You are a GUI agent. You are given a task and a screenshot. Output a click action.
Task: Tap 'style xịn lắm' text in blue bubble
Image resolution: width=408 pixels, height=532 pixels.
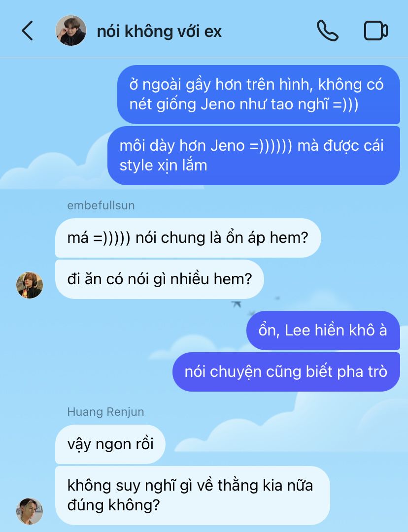pyautogui.click(x=163, y=166)
